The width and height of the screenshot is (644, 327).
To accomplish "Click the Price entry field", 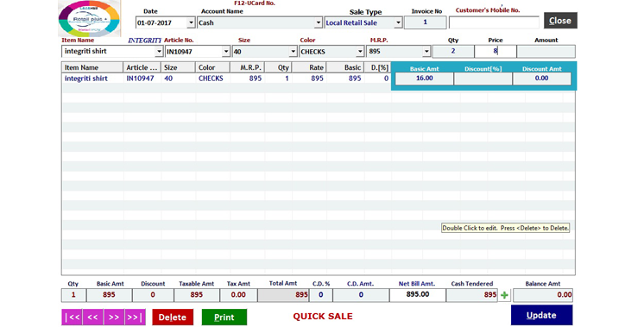I will coord(495,51).
